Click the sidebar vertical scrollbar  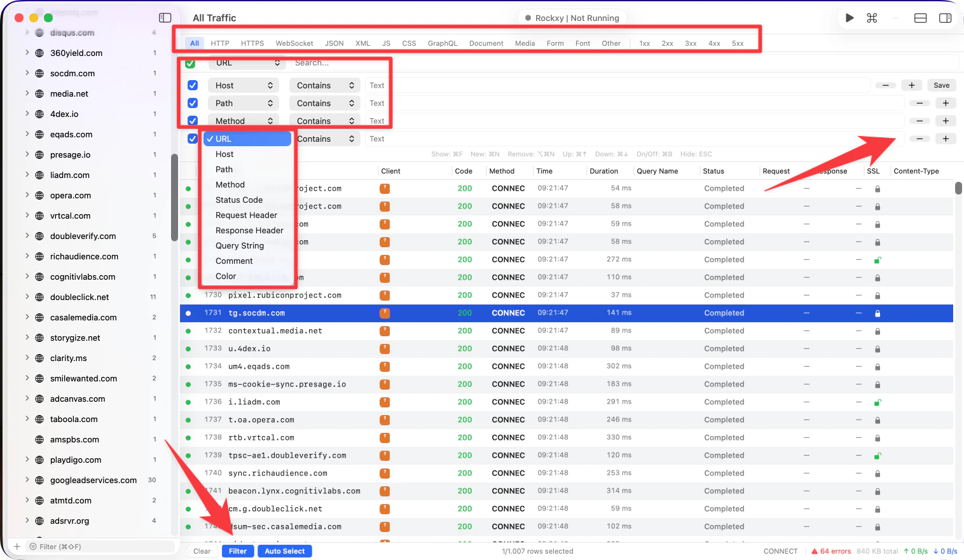click(174, 197)
